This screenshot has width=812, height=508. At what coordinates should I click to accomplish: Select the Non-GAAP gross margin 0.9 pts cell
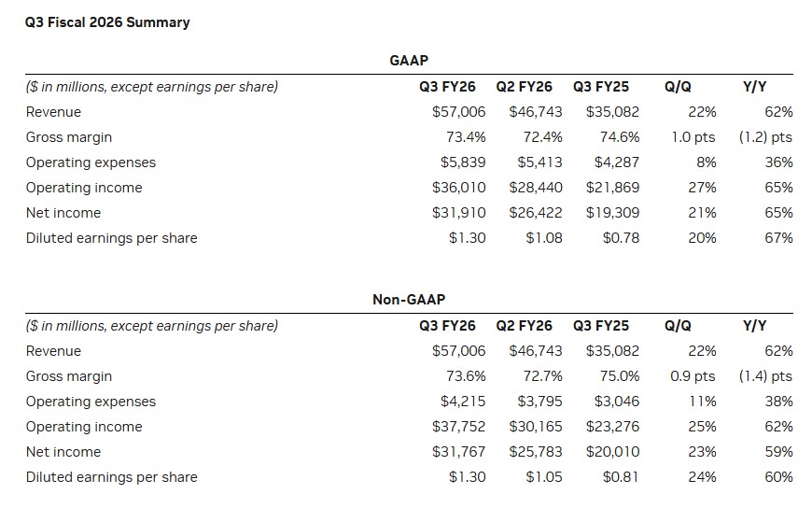693,376
